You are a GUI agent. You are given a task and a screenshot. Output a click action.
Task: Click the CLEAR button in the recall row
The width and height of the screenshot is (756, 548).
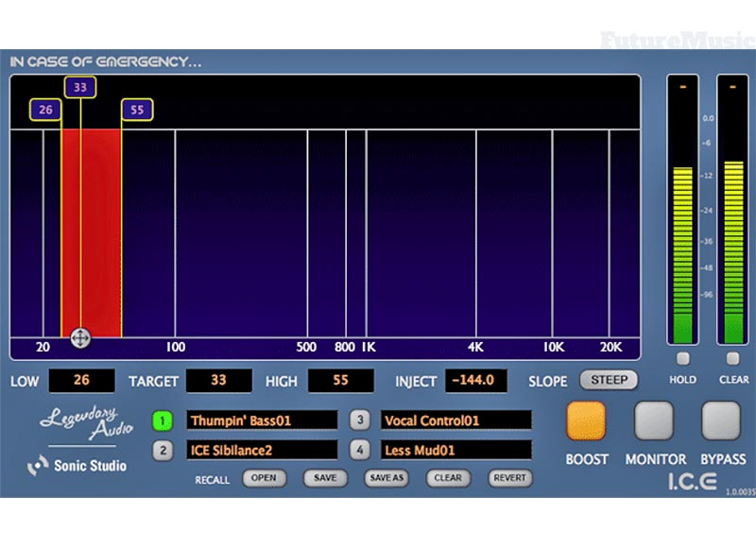coord(448,478)
